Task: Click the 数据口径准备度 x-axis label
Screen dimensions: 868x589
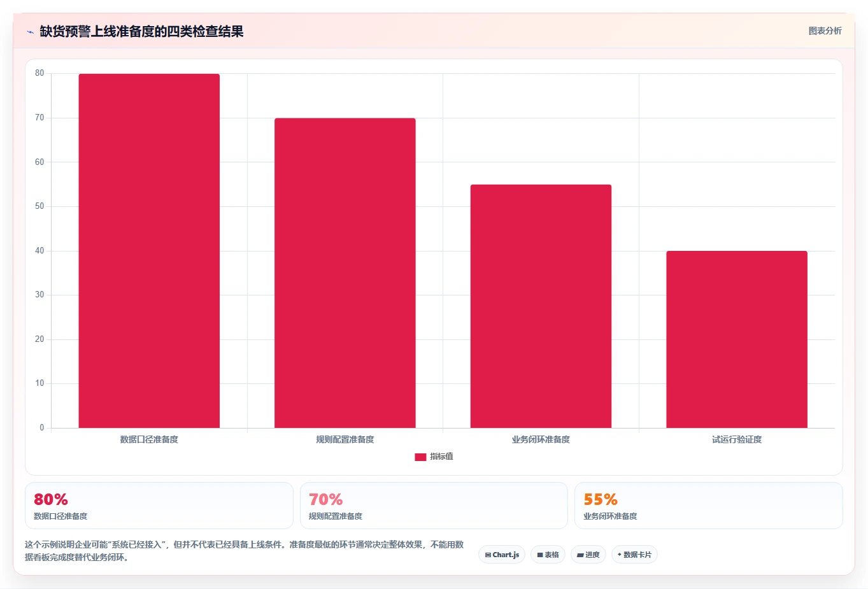Action: [149, 439]
